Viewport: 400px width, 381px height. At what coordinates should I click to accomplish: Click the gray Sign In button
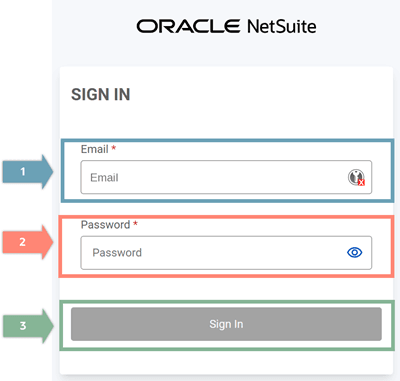(226, 324)
